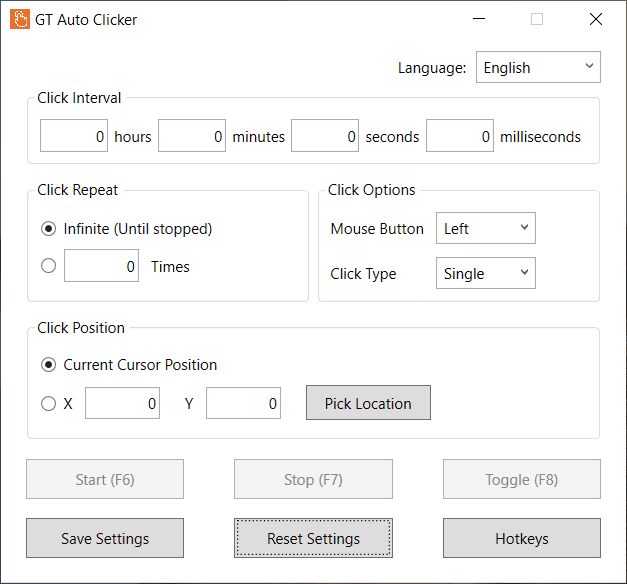Minimize the GT Auto Clicker window
The height and width of the screenshot is (584, 627).
(x=479, y=19)
